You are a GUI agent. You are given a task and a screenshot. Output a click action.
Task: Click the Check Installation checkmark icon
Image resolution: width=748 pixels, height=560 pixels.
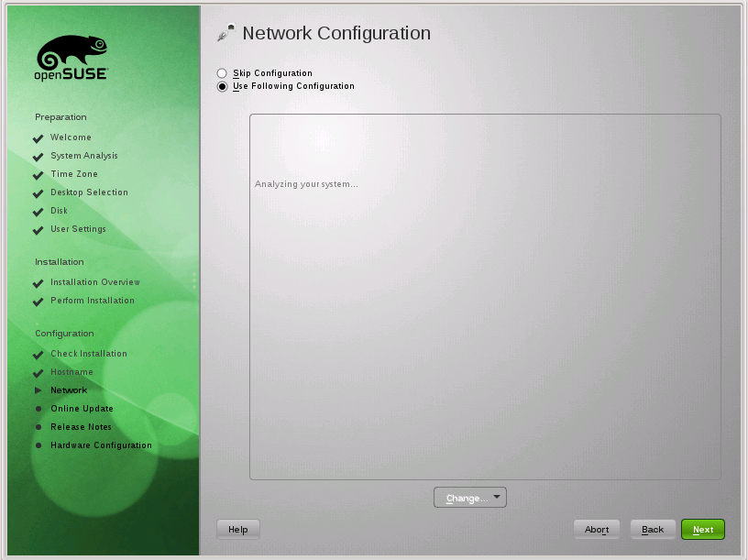tap(38, 355)
